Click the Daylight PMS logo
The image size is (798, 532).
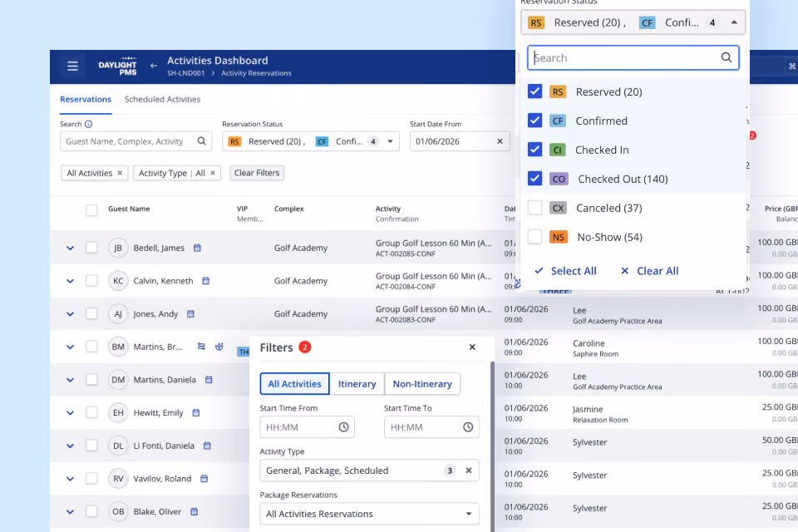point(117,66)
